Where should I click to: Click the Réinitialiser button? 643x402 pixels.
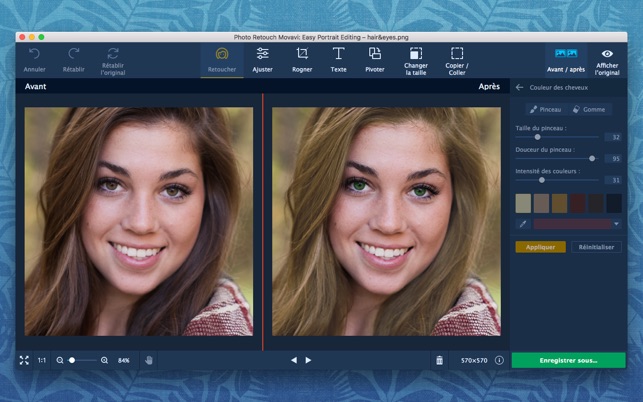click(x=596, y=247)
